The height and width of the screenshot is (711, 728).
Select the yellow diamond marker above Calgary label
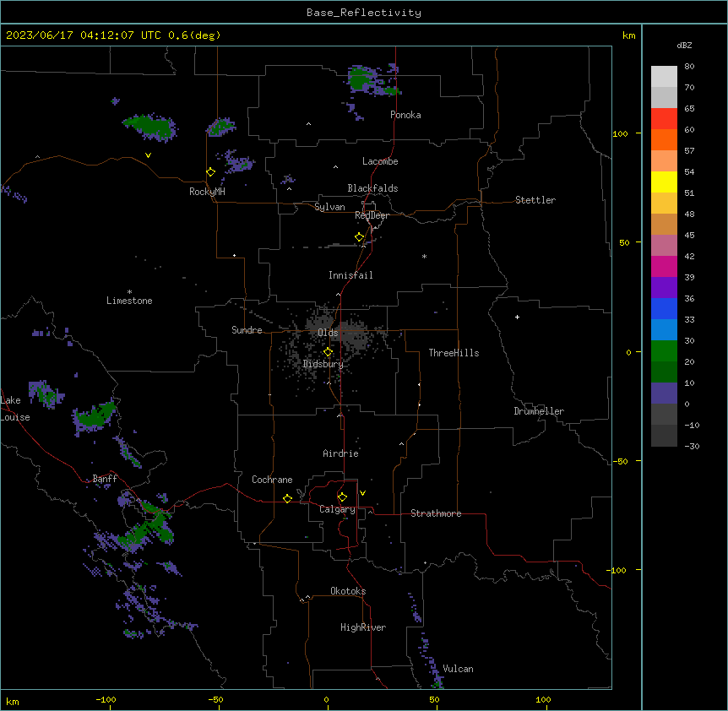tap(342, 497)
